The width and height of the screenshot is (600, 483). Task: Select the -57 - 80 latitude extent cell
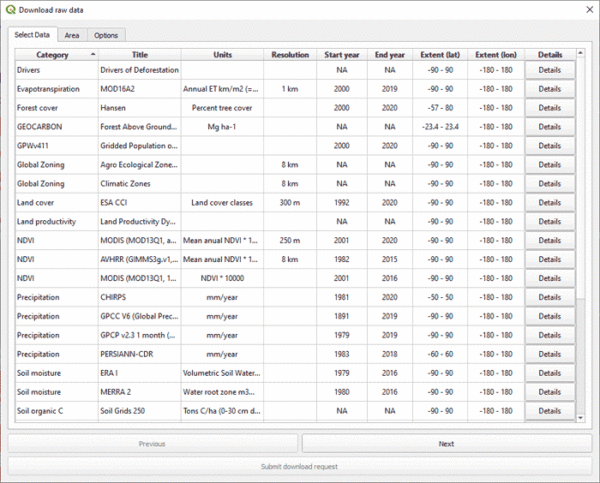440,108
